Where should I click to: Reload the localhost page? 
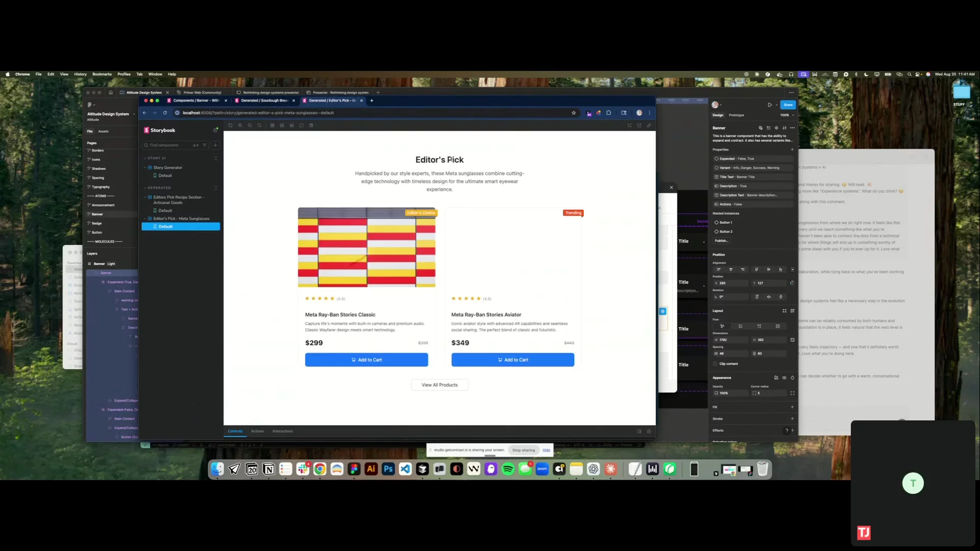pos(165,113)
